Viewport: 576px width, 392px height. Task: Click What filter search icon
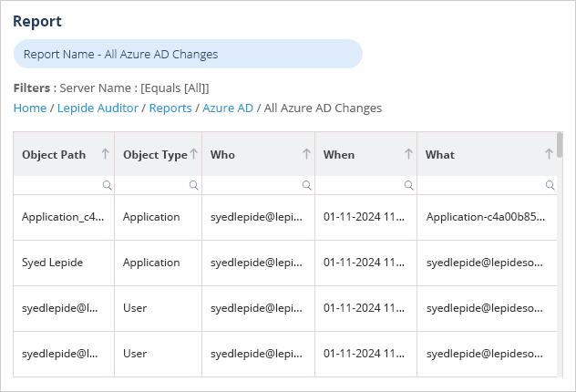550,185
